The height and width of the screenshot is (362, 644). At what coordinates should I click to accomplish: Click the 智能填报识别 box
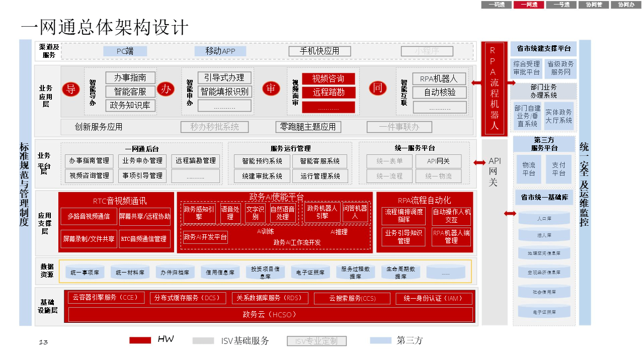[224, 92]
